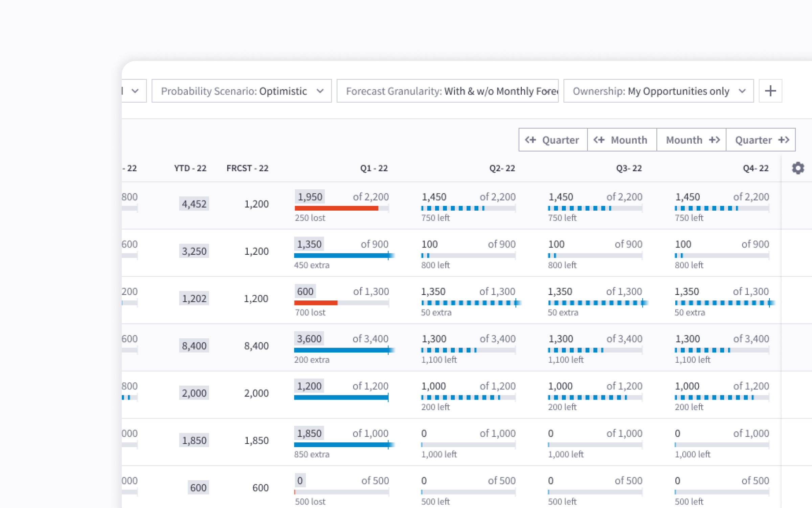Click FRCST value 1,850
This screenshot has height=508, width=812.
point(256,441)
